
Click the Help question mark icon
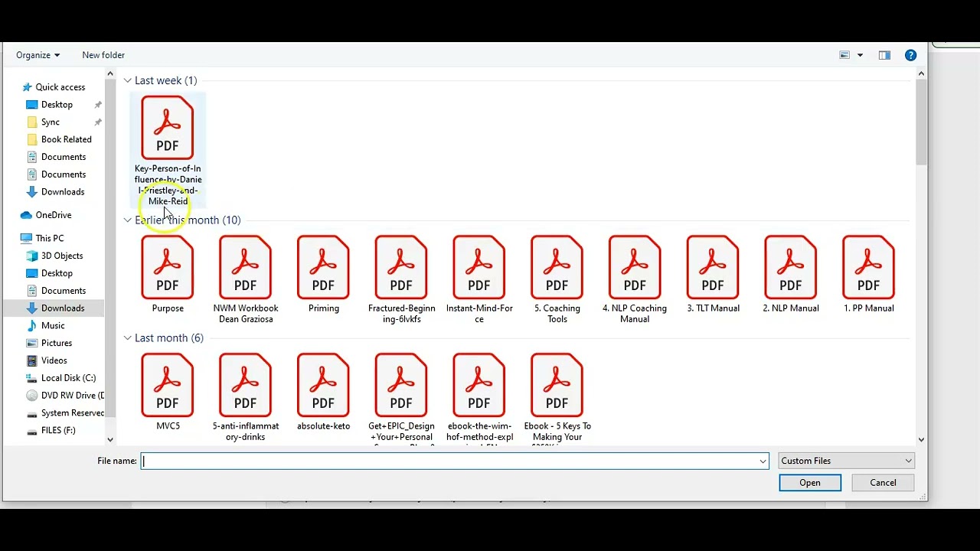[910, 55]
